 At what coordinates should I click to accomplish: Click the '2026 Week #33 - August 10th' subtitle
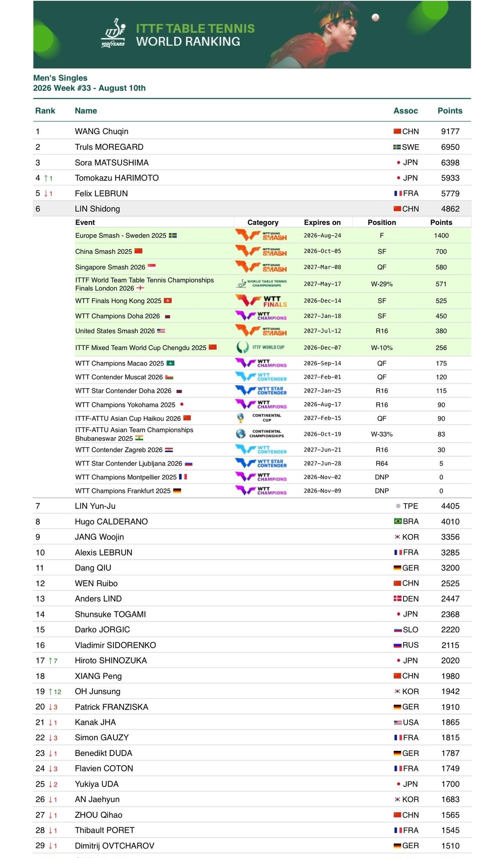click(x=89, y=88)
